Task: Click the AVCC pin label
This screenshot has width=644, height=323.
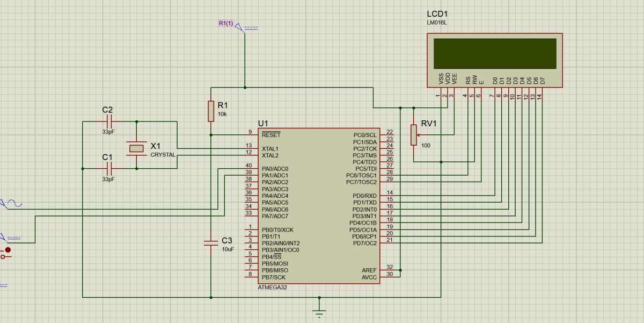Action: tap(370, 277)
